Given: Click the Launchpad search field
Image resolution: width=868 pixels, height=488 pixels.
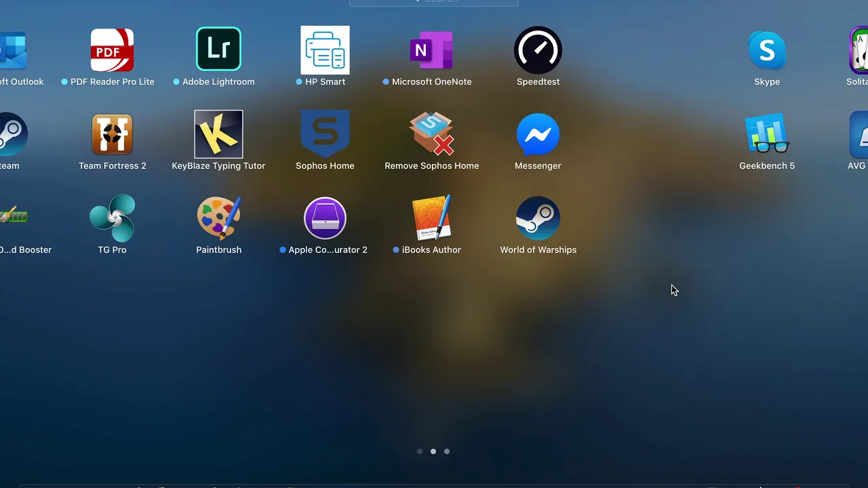Looking at the screenshot, I should pos(434,2).
